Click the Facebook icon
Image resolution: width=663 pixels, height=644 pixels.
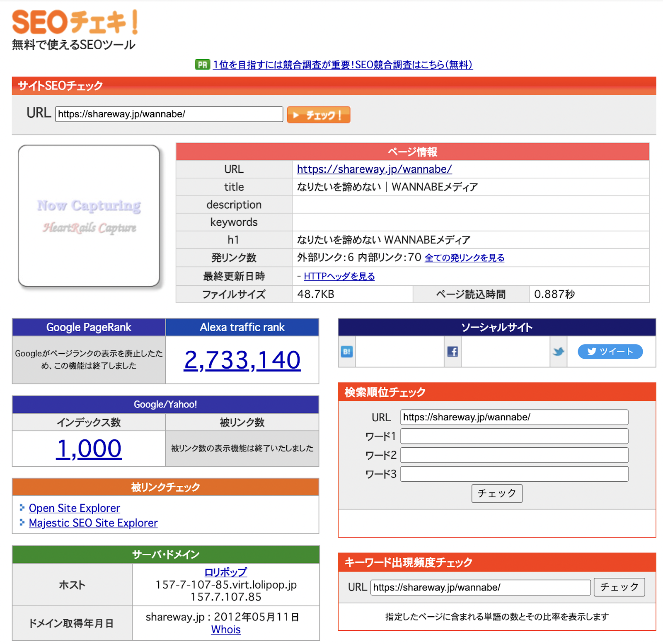click(x=452, y=352)
